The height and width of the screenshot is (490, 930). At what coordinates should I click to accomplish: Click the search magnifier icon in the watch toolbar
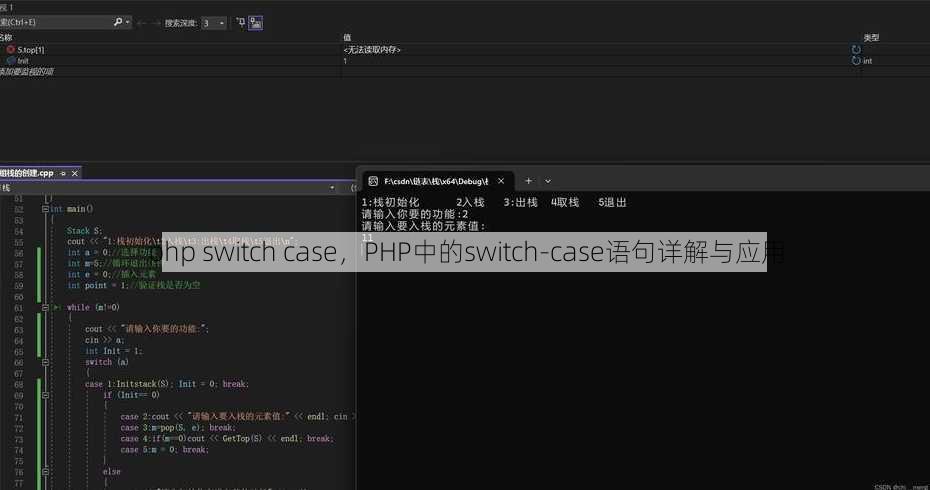117,22
